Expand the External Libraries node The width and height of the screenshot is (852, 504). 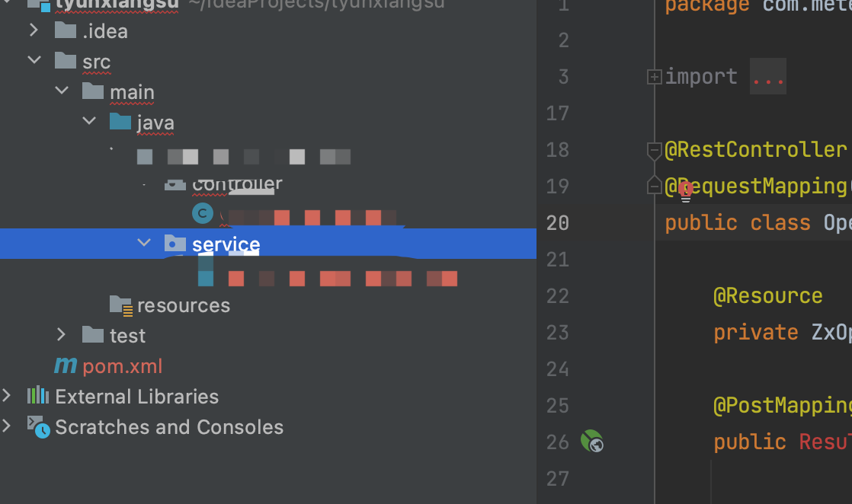click(x=7, y=396)
